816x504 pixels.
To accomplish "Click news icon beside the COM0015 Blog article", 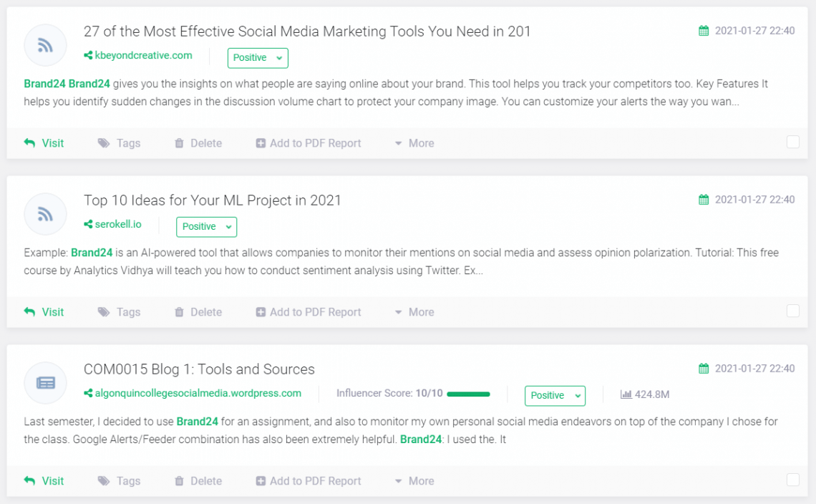I will [45, 383].
